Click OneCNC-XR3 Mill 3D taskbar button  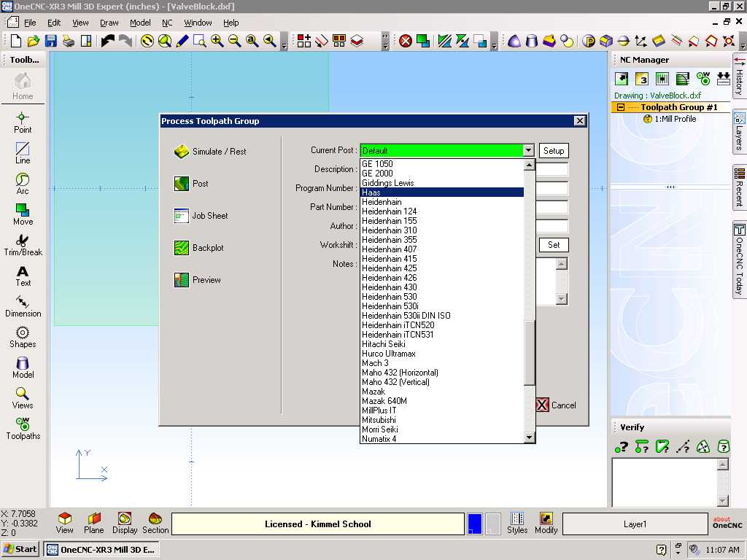point(101,549)
